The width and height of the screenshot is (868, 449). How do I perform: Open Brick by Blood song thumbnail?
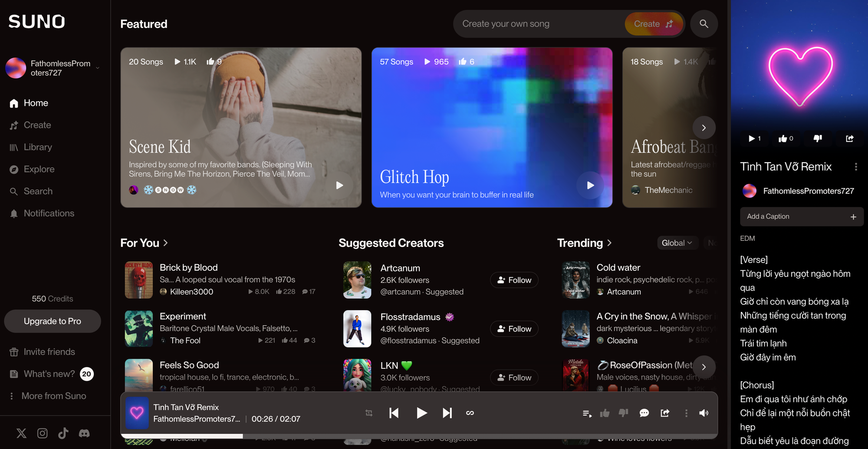click(x=139, y=280)
